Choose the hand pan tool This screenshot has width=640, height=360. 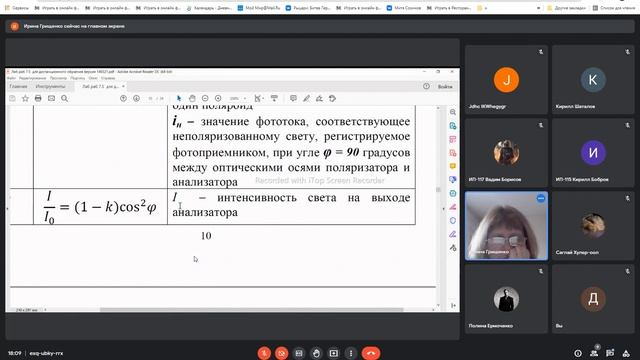click(192, 98)
